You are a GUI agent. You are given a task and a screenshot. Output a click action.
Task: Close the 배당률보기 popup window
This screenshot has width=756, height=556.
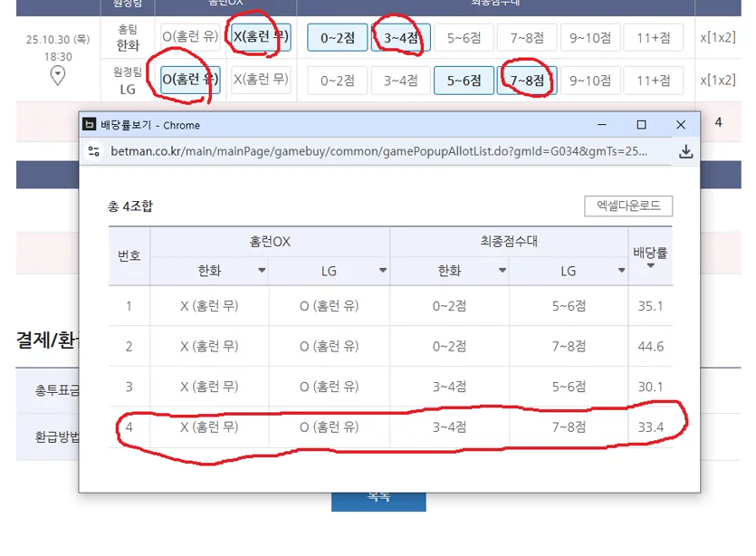point(681,125)
